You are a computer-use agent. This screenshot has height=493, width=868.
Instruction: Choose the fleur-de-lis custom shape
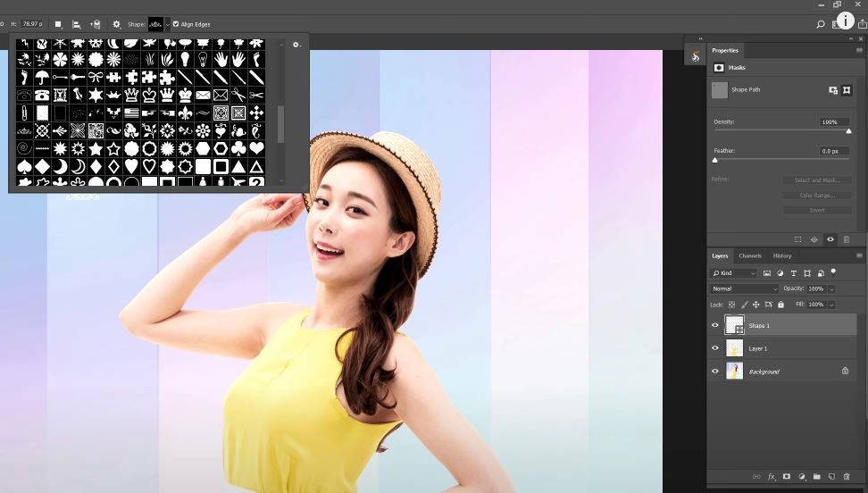tap(185, 113)
